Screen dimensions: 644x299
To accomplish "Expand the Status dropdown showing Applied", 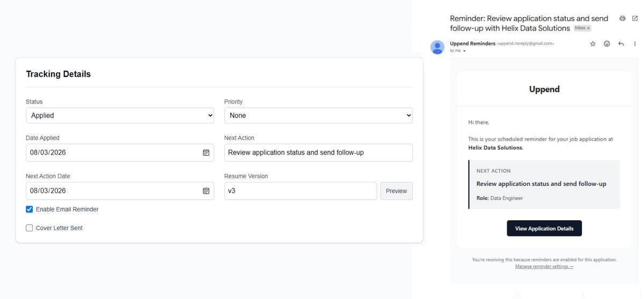I will (x=120, y=115).
